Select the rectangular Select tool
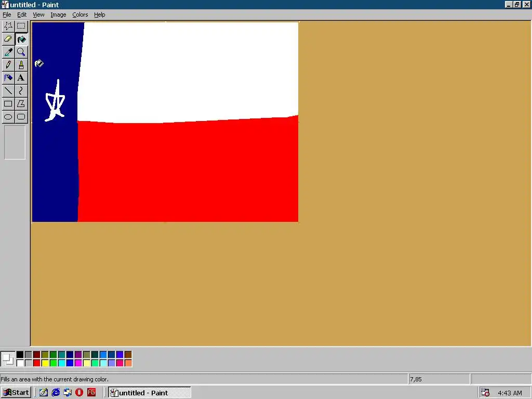532x399 pixels. click(21, 26)
